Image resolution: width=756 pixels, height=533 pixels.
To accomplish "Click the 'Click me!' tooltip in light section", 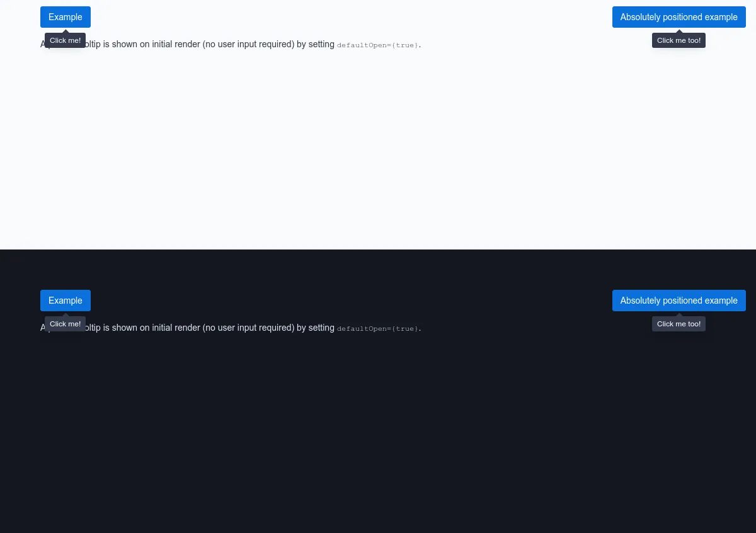I will point(65,40).
